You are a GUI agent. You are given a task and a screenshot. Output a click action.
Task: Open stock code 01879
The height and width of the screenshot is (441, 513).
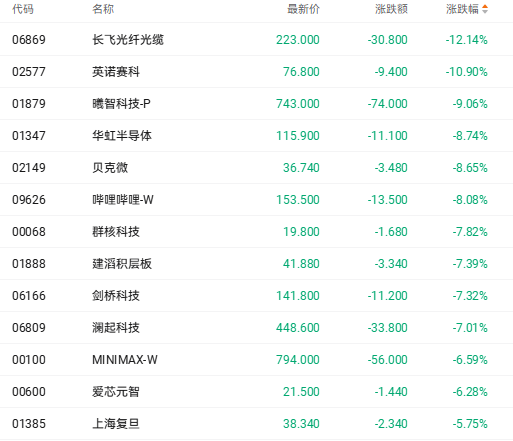click(x=29, y=104)
